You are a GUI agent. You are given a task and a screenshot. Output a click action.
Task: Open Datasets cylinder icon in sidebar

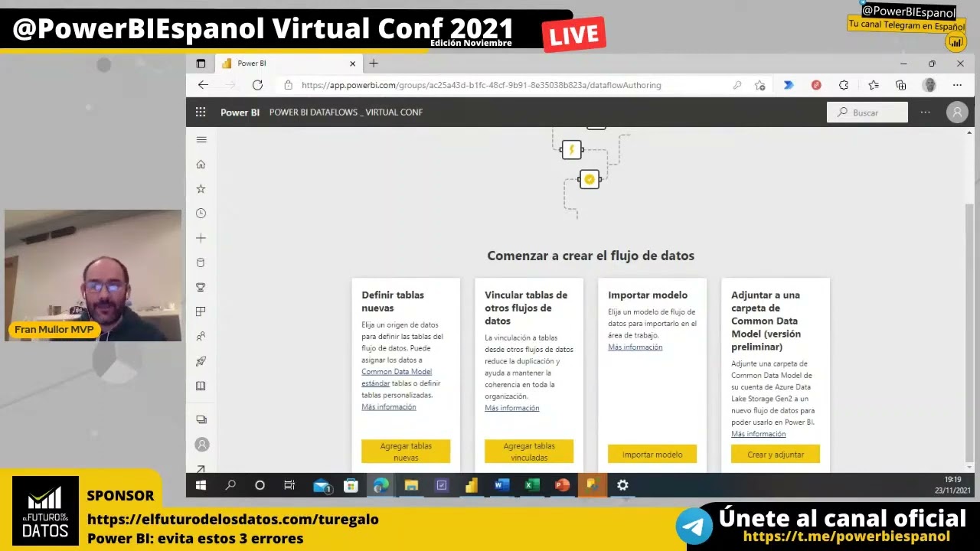click(x=201, y=262)
